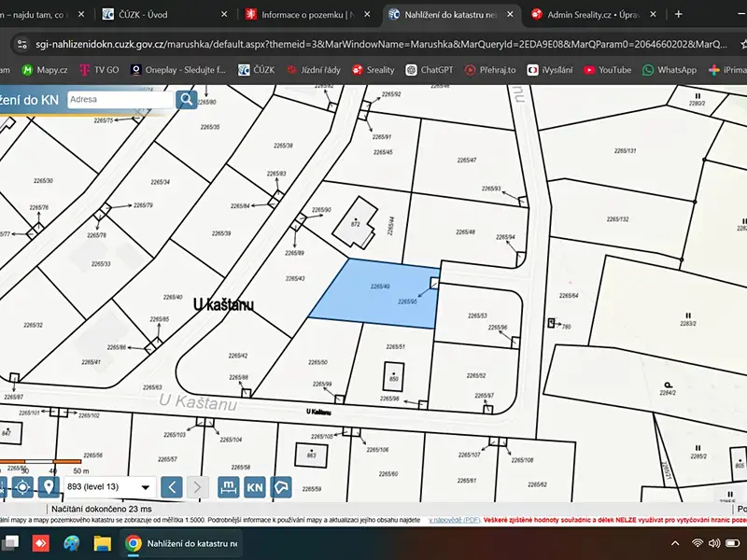Viewport: 747px width, 560px height.
Task: Open Windows Task View on taskbar
Action: point(9,543)
